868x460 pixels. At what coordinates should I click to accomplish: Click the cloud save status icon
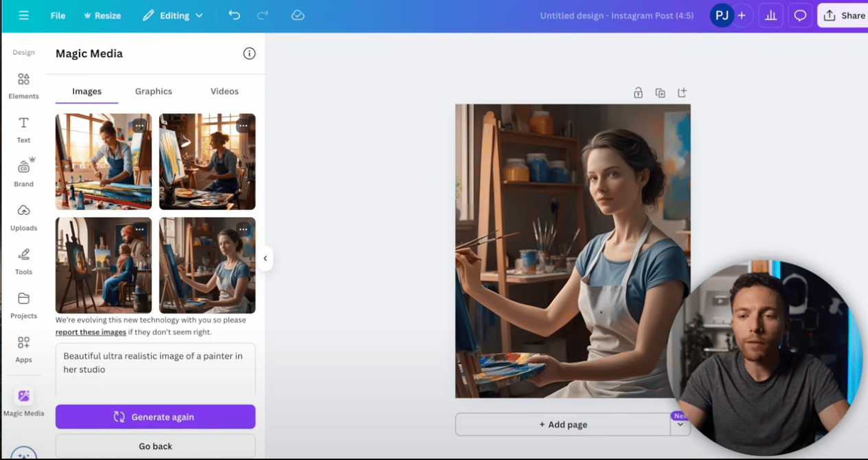point(297,15)
